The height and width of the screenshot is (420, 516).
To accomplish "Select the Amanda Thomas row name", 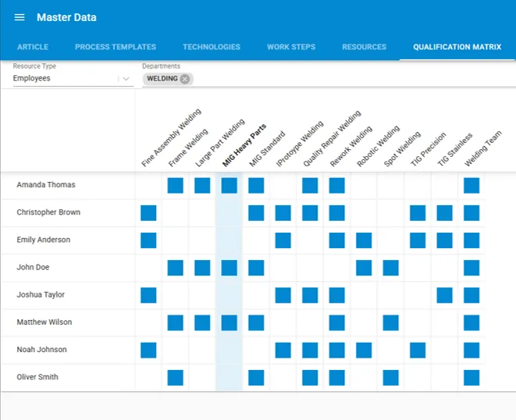I will coord(46,185).
